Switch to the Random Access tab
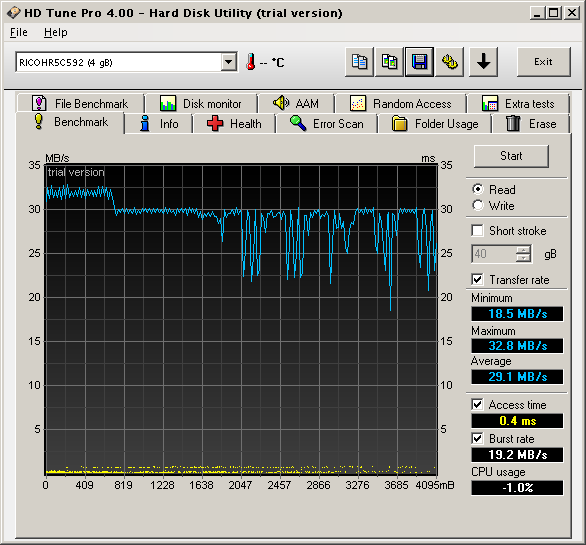The height and width of the screenshot is (545, 586). pos(401,103)
